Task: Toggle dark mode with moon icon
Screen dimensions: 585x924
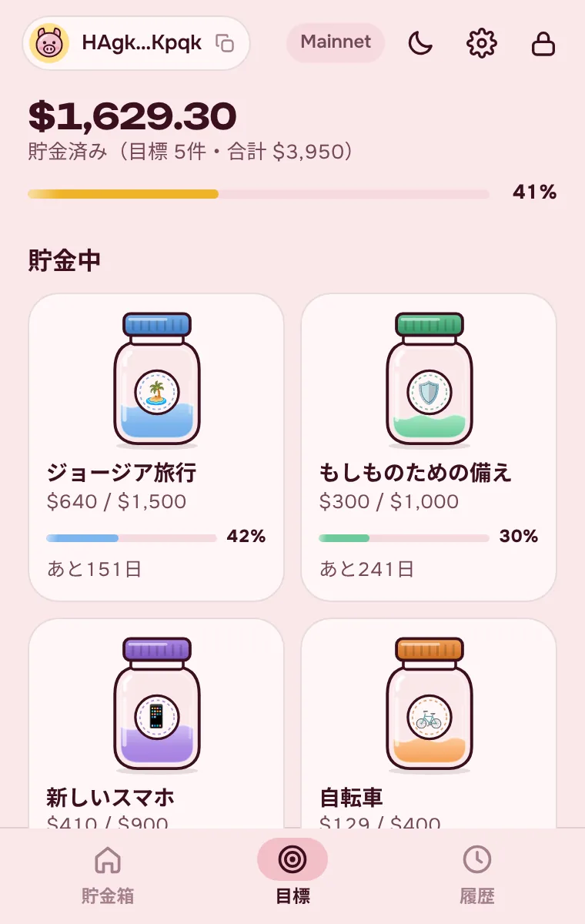Action: coord(420,43)
